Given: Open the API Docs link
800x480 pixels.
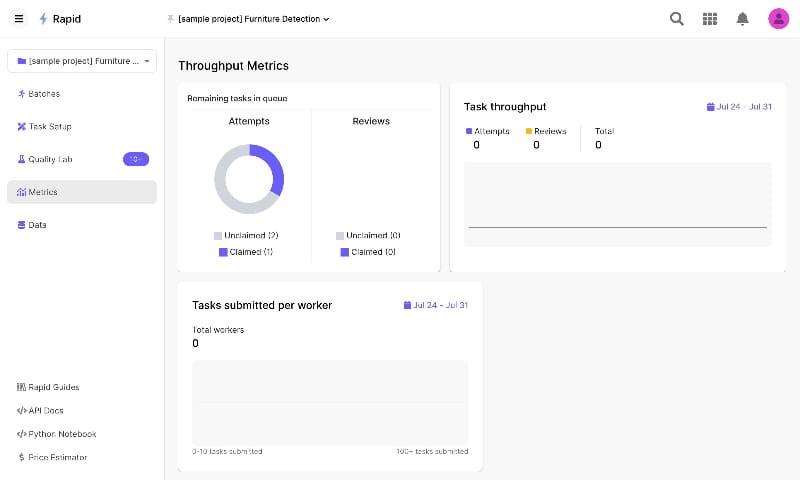Looking at the screenshot, I should click(x=40, y=411).
